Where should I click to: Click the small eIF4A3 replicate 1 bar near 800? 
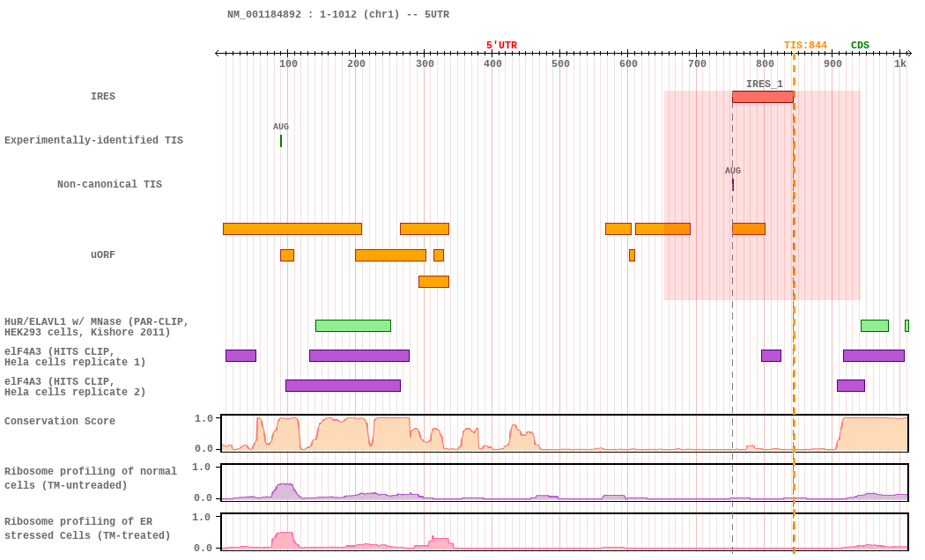[x=771, y=356]
